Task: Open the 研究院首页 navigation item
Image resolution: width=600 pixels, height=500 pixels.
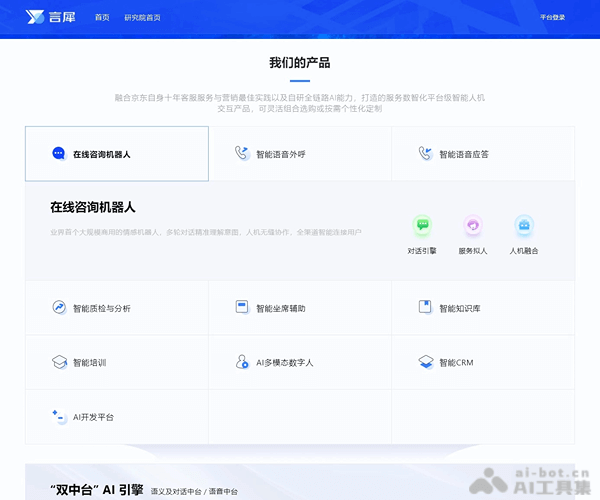Action: coord(142,18)
